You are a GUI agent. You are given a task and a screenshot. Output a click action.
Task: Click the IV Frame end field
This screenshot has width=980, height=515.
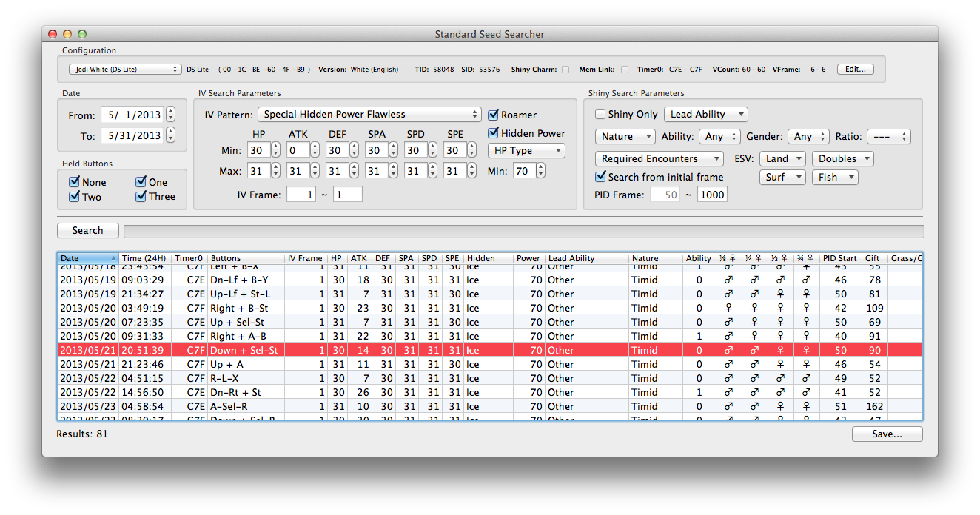348,195
